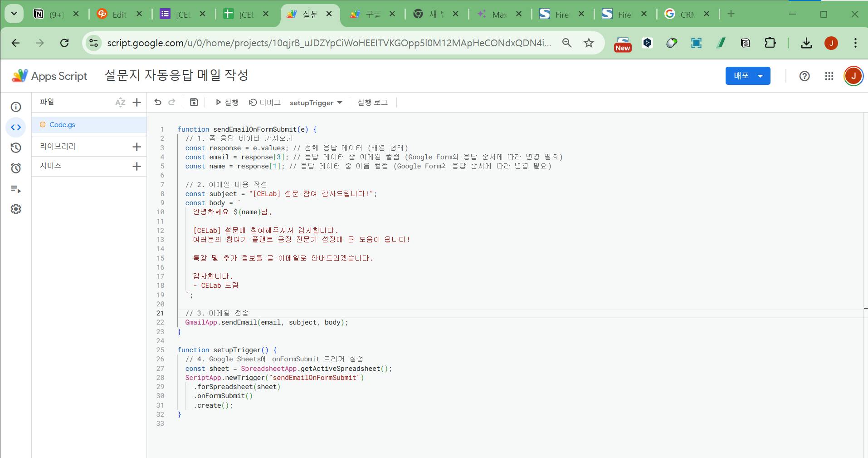
Task: Click the const subject code line
Action: [281, 194]
